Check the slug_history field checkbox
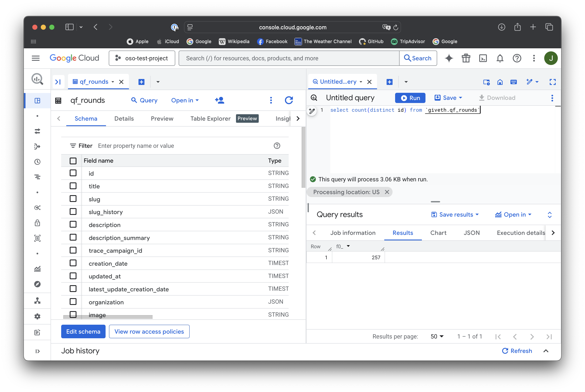Screen dimensions: 585x392 tap(73, 212)
